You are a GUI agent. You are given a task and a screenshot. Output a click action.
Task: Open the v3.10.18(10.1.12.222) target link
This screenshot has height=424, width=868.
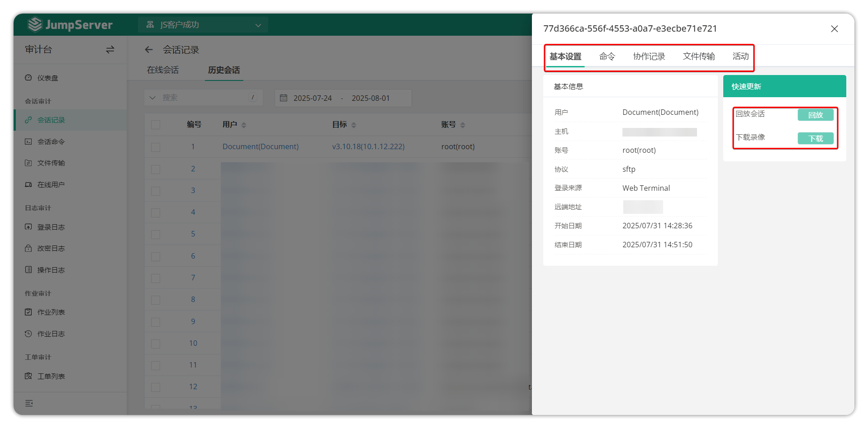368,146
